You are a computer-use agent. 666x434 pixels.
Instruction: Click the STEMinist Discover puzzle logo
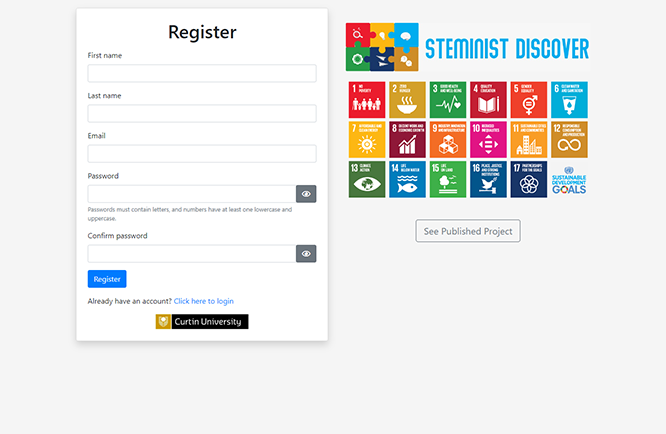tap(382, 47)
